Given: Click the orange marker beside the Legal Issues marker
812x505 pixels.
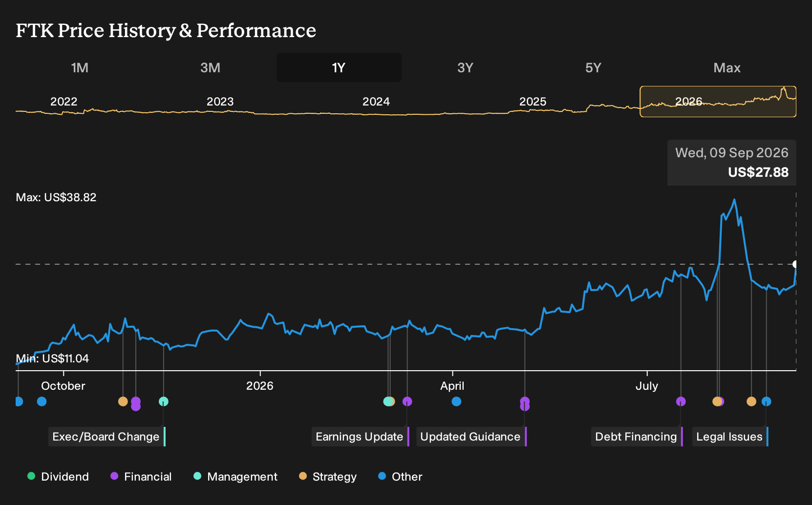Looking at the screenshot, I should (751, 401).
